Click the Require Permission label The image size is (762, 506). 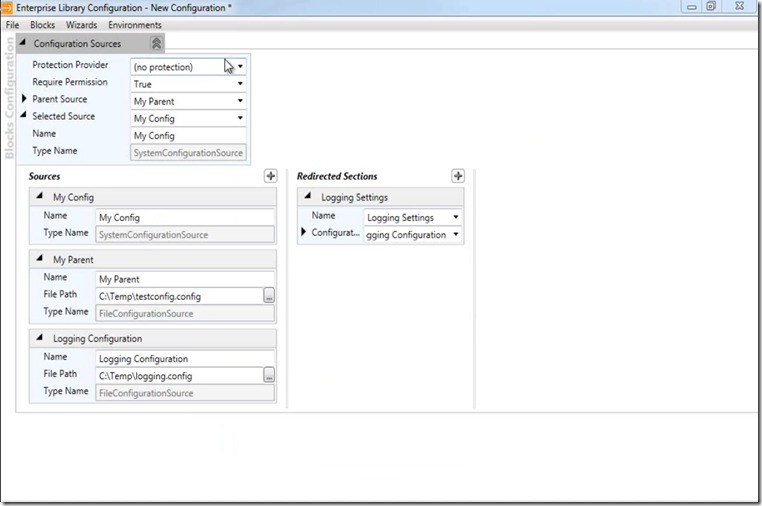tap(70, 82)
